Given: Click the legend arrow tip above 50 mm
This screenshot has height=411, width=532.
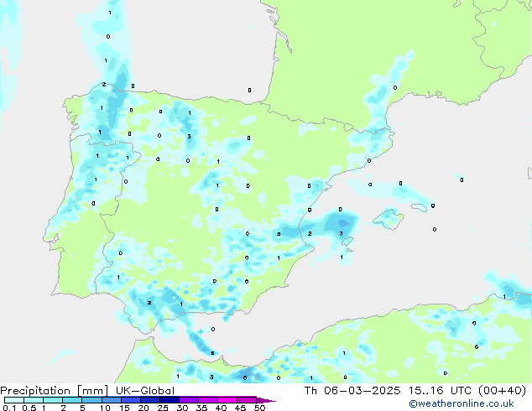Looking at the screenshot, I should [266, 400].
